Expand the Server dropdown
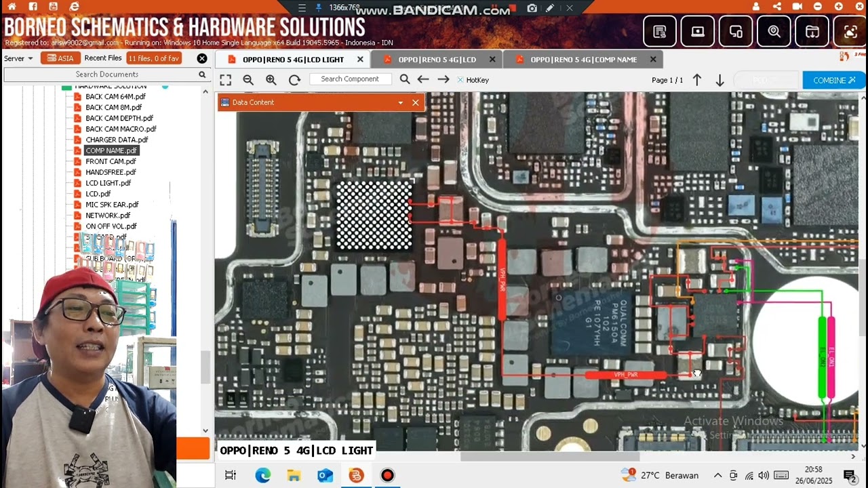 18,58
